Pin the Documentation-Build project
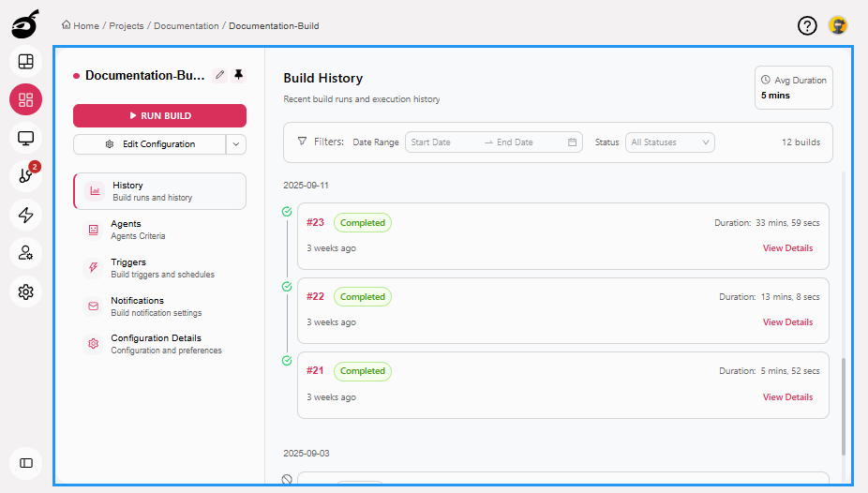868x493 pixels. tap(239, 75)
